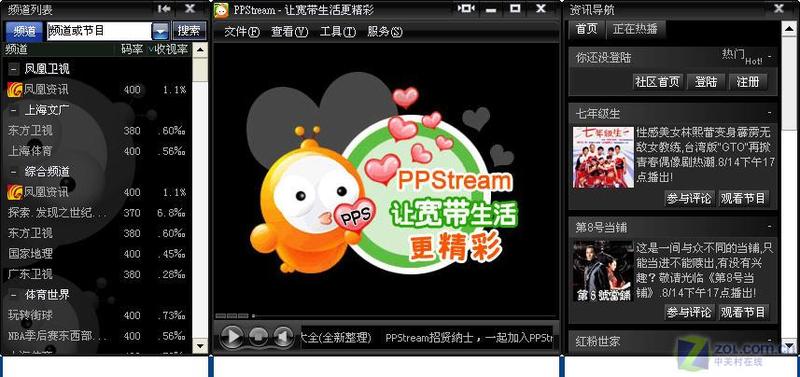Collapse the 红粉世家 news section
Image resolution: width=800 pixels, height=377 pixels.
[769, 340]
